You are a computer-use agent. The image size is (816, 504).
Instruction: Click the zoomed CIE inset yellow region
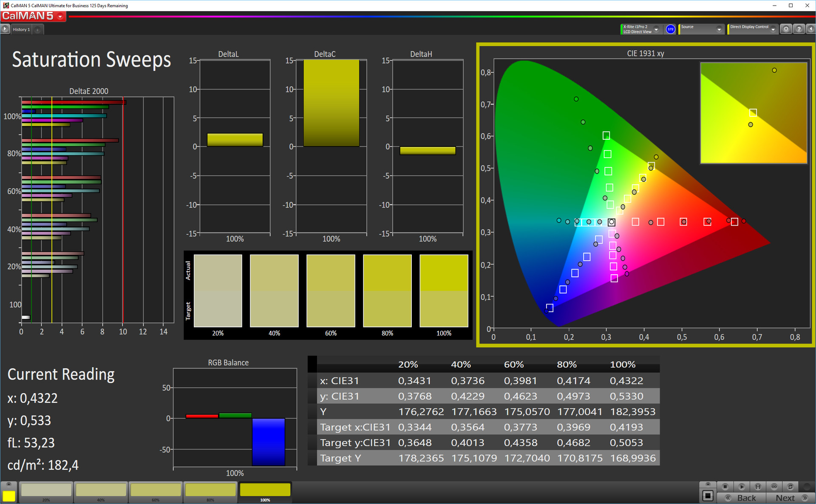754,113
